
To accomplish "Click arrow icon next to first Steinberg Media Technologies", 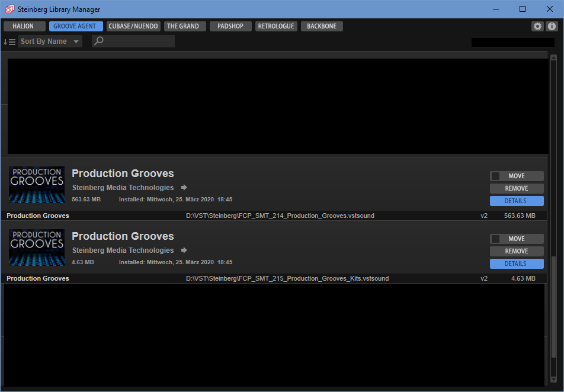I will tap(184, 188).
